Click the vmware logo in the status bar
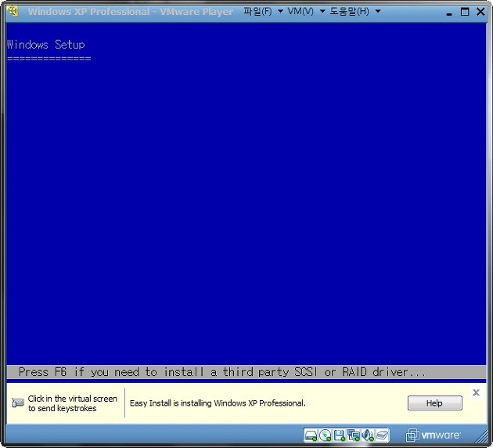Screen dimensions: 493x448 pos(433,435)
